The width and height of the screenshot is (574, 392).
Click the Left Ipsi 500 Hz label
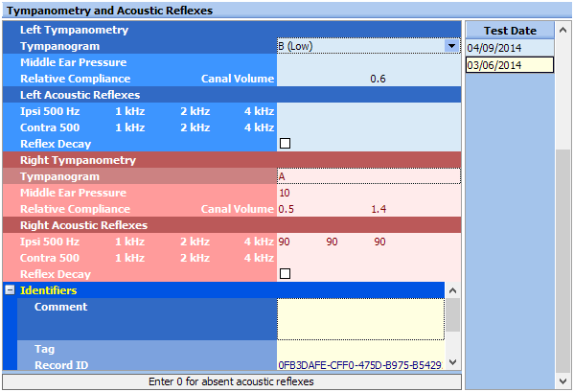[x=50, y=111]
